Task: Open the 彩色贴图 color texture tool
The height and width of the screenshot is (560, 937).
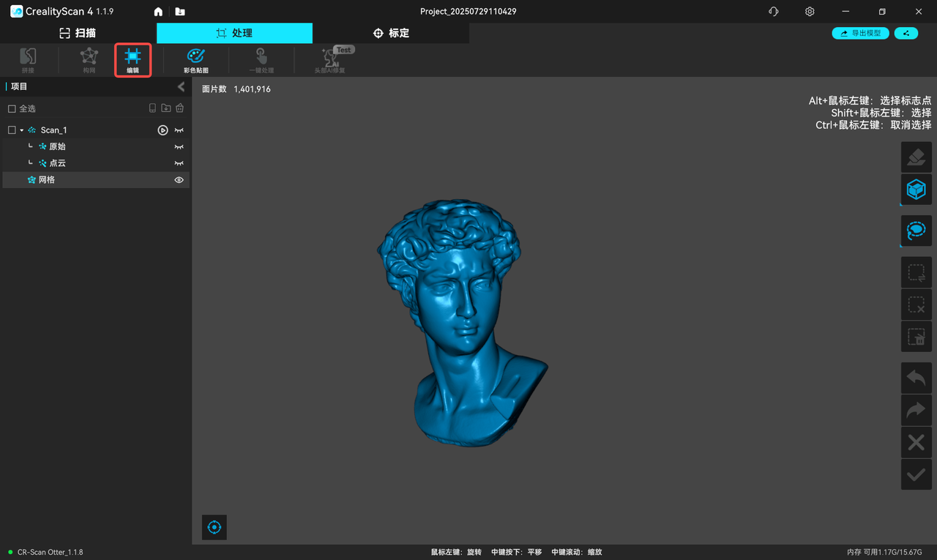Action: (x=195, y=59)
